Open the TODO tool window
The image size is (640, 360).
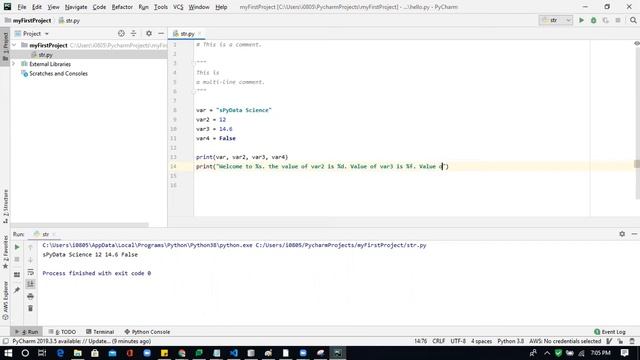click(62, 332)
